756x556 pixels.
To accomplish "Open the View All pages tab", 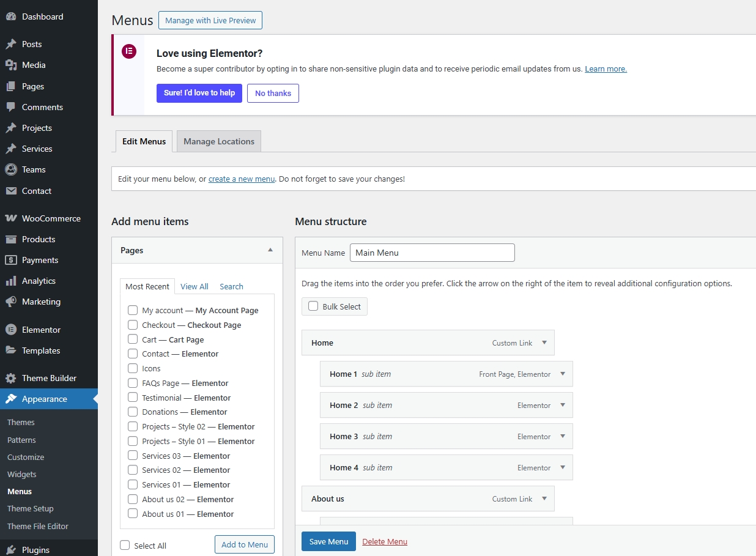I will tap(195, 286).
